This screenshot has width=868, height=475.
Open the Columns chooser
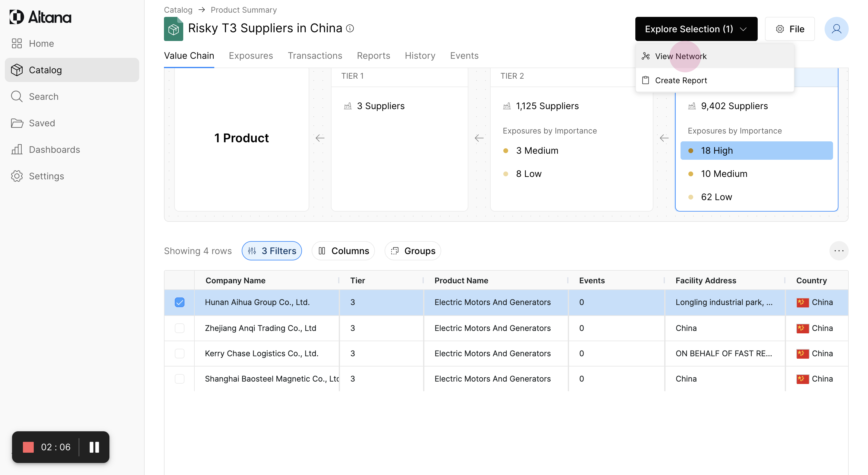343,251
